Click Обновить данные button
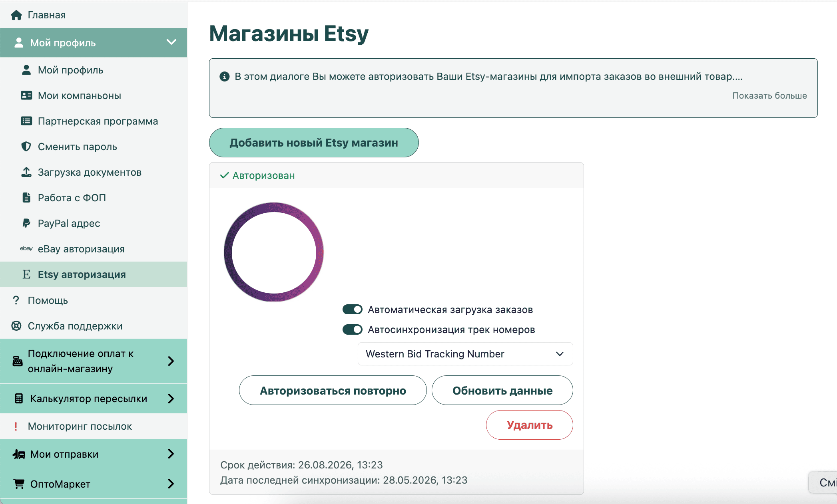 pyautogui.click(x=502, y=390)
